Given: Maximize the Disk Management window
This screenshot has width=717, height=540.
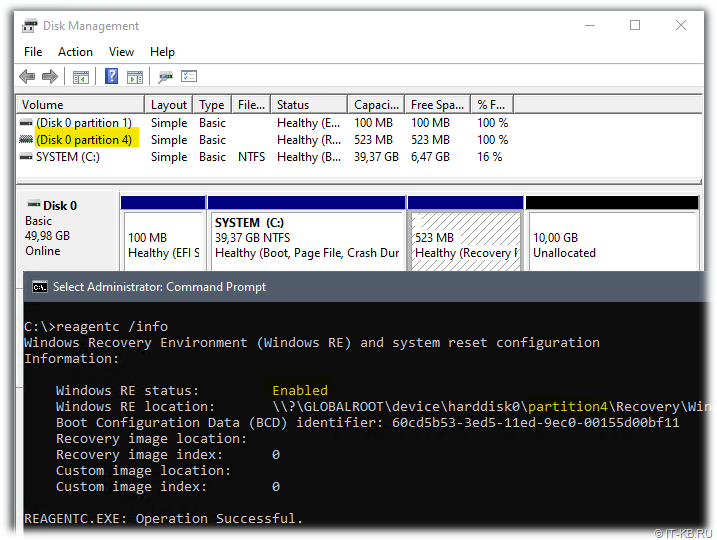Looking at the screenshot, I should click(x=635, y=26).
